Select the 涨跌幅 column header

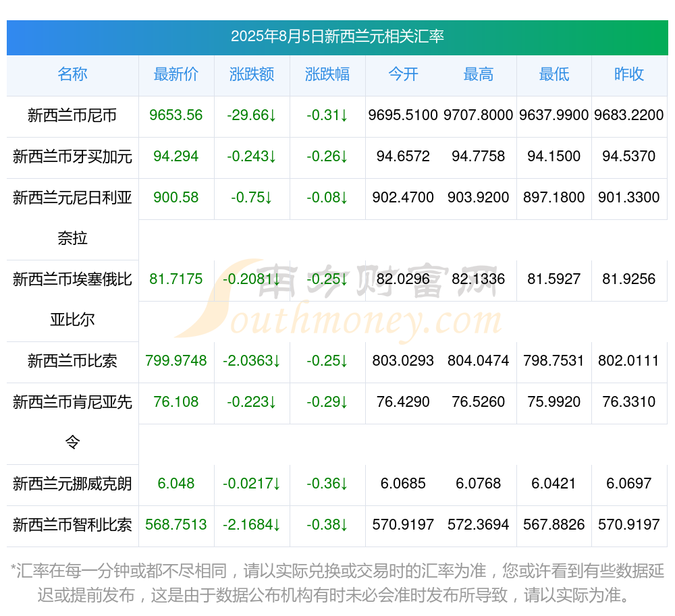click(x=327, y=74)
